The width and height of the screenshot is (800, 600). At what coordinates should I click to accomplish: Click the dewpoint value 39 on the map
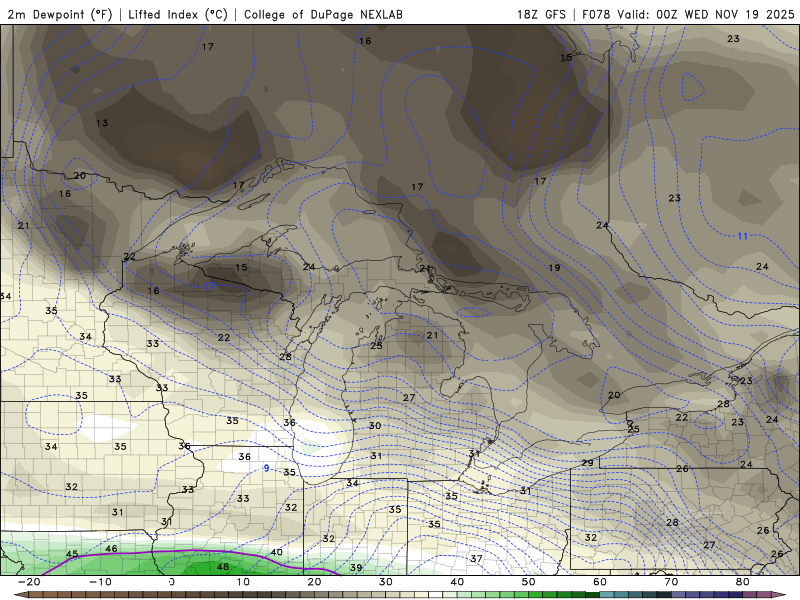tap(356, 567)
